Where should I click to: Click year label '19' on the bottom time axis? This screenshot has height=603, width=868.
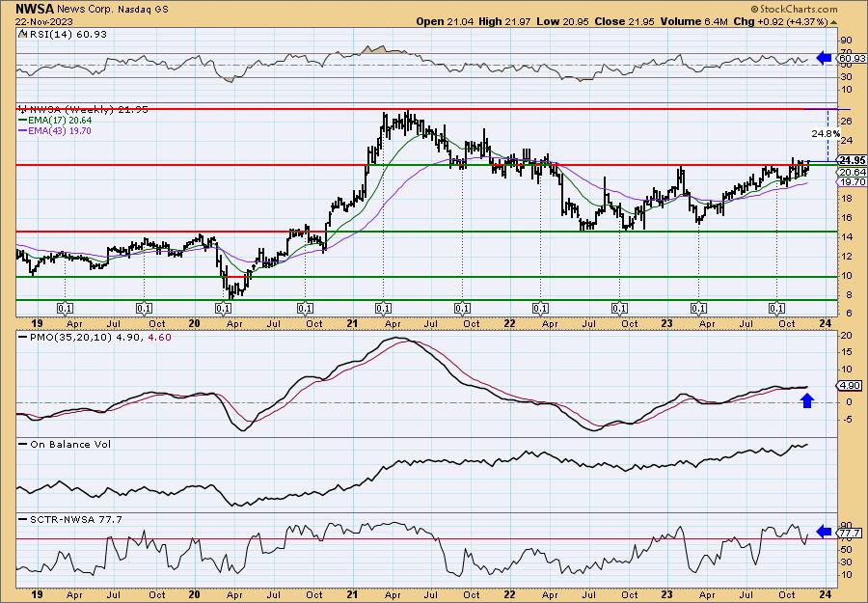point(37,594)
